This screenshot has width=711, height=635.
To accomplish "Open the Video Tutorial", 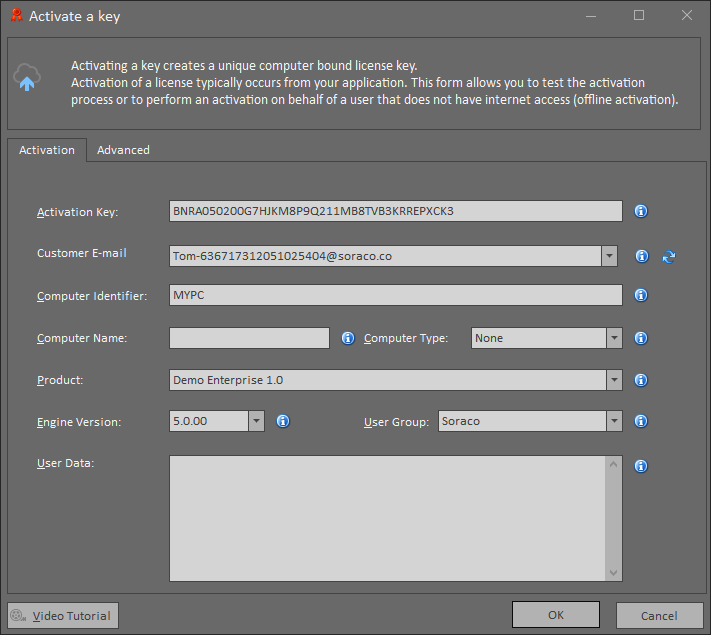I will click(63, 615).
